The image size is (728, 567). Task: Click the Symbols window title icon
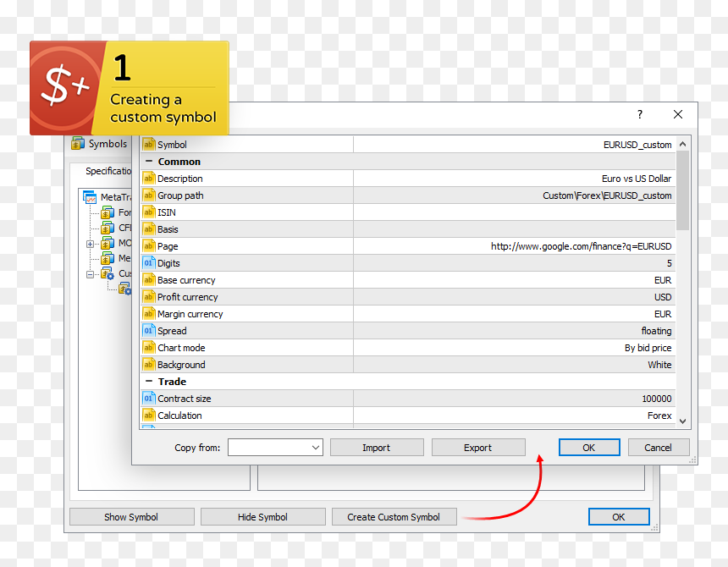click(x=78, y=143)
